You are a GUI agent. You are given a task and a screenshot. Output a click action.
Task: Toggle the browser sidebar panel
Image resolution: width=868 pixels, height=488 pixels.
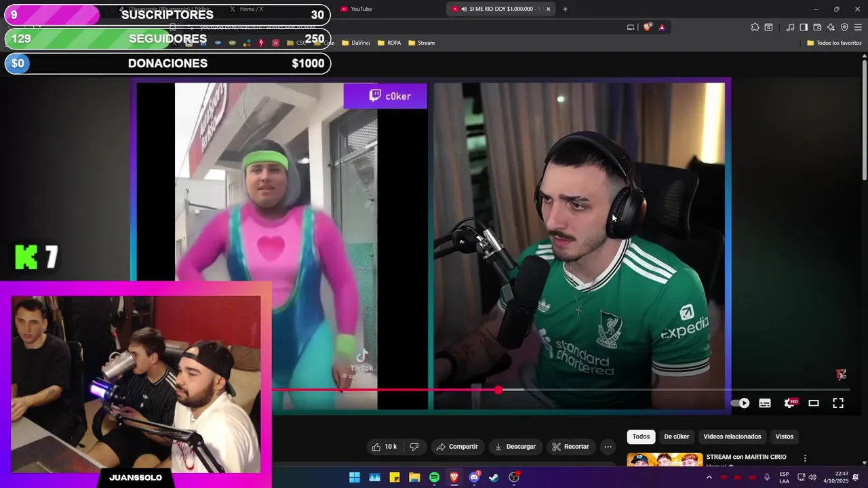[x=804, y=27]
